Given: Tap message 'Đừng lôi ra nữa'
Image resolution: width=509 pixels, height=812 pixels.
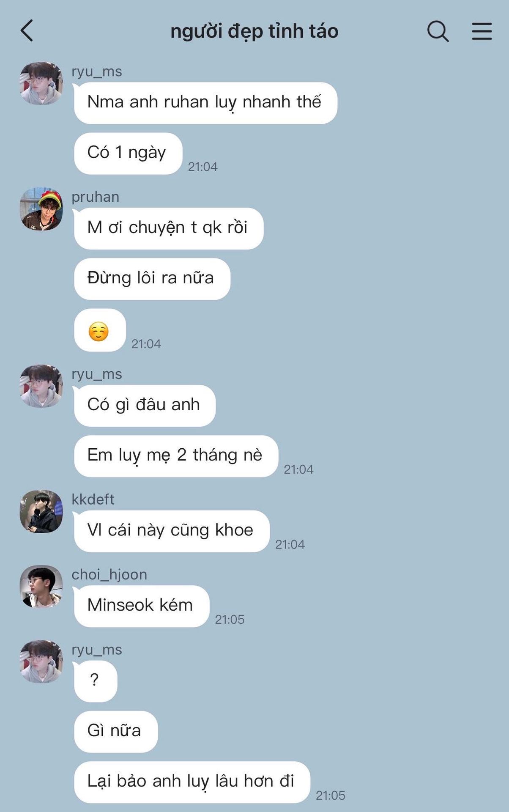Looking at the screenshot, I should [x=152, y=279].
